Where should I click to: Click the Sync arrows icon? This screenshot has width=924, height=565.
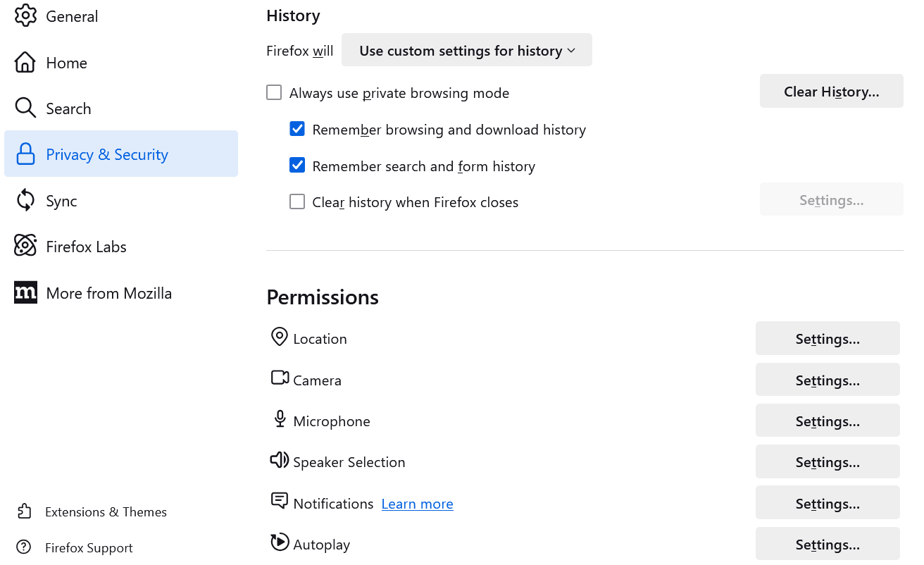[25, 200]
